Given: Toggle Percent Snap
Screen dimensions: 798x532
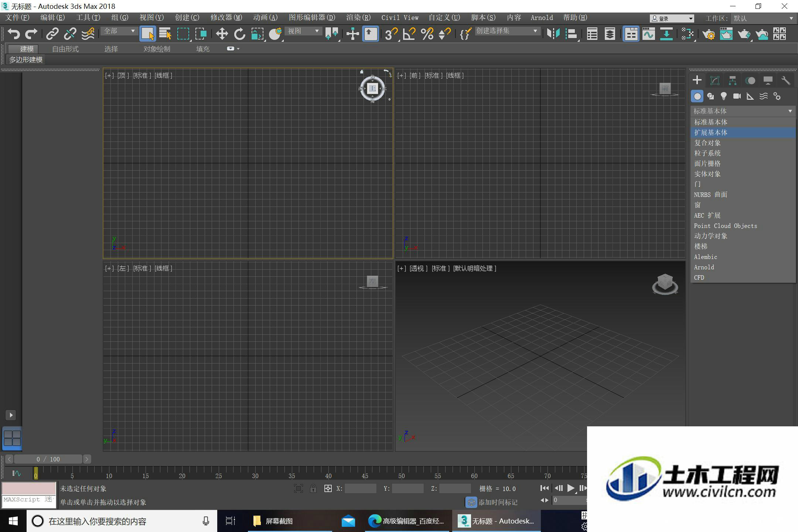Looking at the screenshot, I should (x=427, y=34).
